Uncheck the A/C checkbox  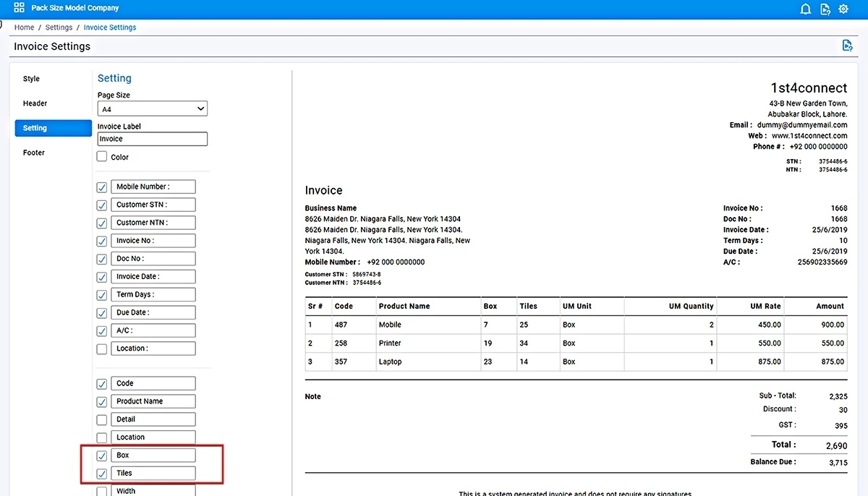pyautogui.click(x=102, y=331)
